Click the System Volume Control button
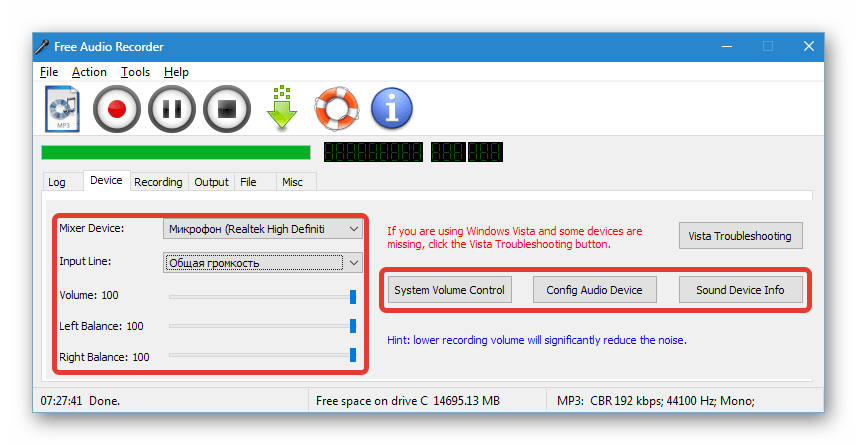Image resolution: width=857 pixels, height=445 pixels. 450,290
